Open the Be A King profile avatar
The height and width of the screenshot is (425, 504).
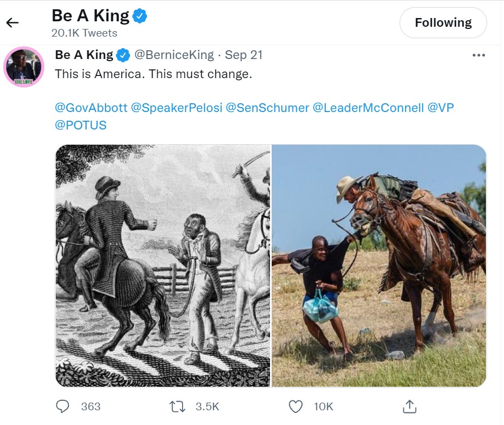point(24,67)
